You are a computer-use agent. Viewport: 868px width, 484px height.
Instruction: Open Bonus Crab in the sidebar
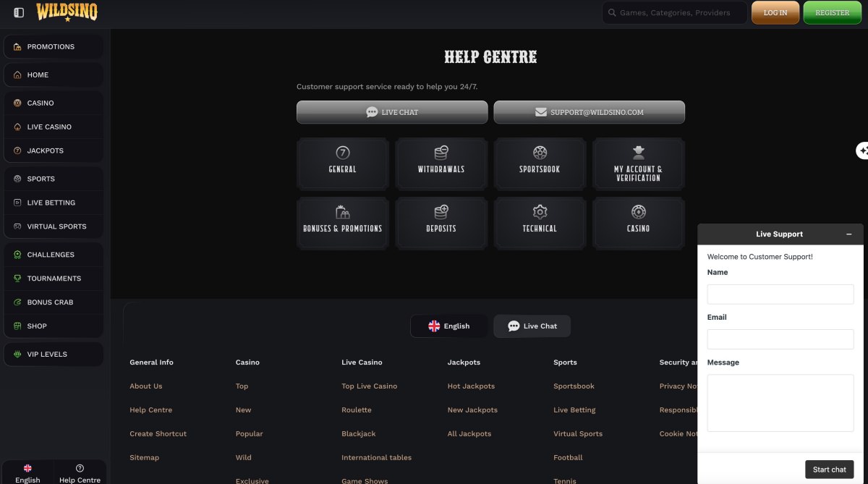click(x=54, y=303)
